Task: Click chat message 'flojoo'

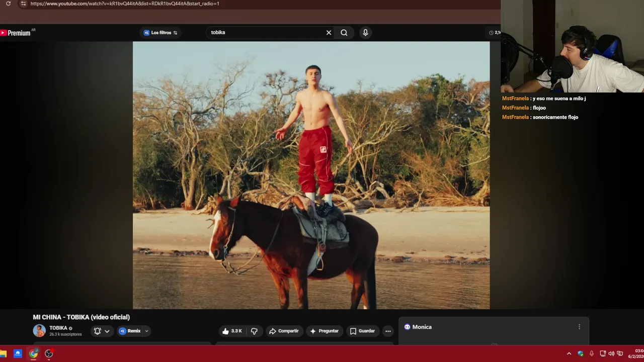Action: [539, 108]
